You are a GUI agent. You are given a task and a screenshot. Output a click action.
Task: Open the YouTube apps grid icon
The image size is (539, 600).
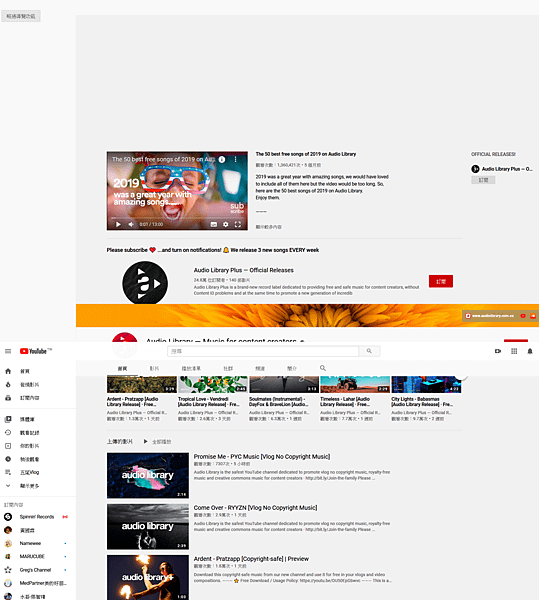(514, 351)
